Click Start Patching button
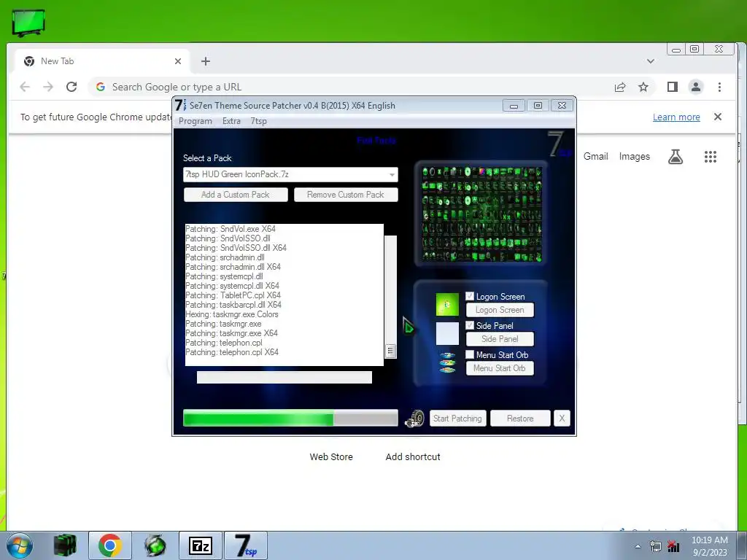Image resolution: width=747 pixels, height=560 pixels. tap(458, 419)
